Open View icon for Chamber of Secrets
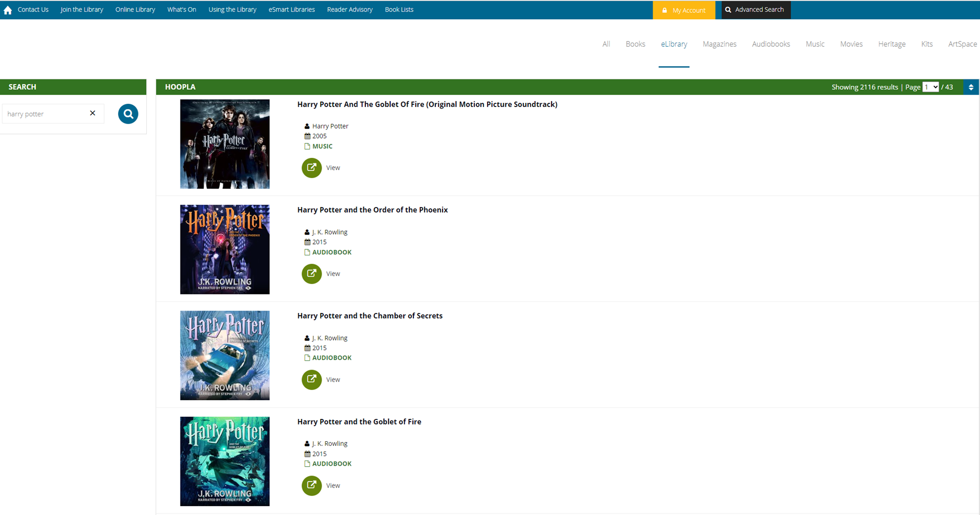The width and height of the screenshot is (980, 515). click(x=311, y=380)
